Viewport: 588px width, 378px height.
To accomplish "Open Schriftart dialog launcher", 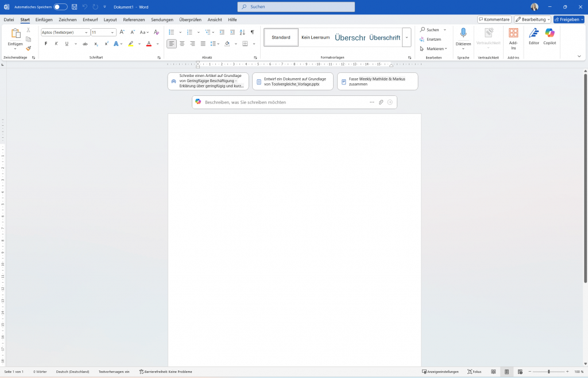I will (159, 58).
